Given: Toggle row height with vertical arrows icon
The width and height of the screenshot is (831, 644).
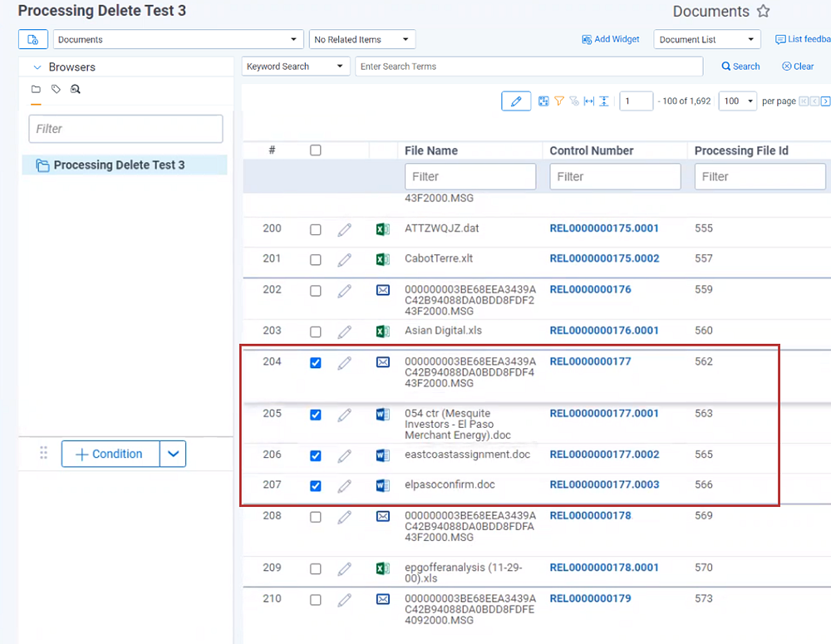Looking at the screenshot, I should point(603,101).
